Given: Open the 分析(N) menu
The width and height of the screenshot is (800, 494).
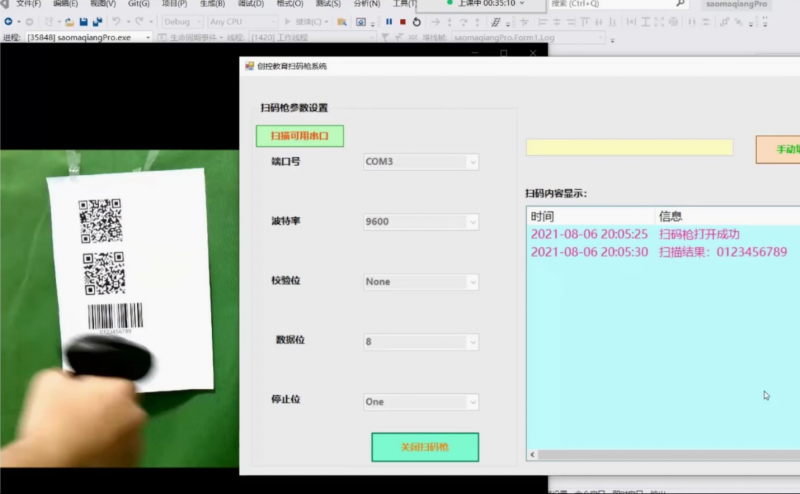Looking at the screenshot, I should [366, 4].
